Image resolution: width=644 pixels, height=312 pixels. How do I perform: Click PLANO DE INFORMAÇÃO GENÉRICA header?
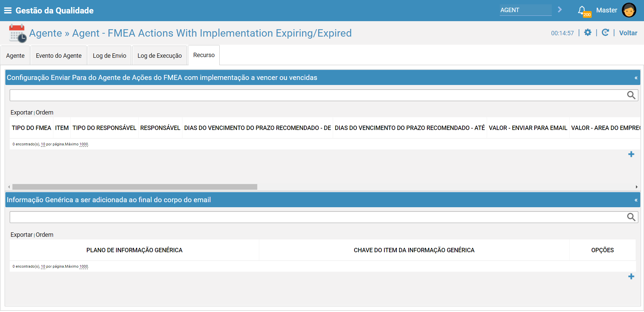(135, 250)
